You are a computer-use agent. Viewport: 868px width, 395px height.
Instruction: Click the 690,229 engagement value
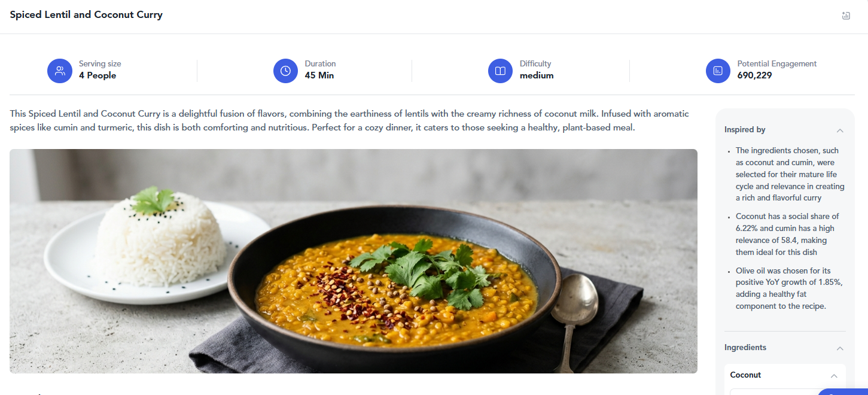coord(754,75)
